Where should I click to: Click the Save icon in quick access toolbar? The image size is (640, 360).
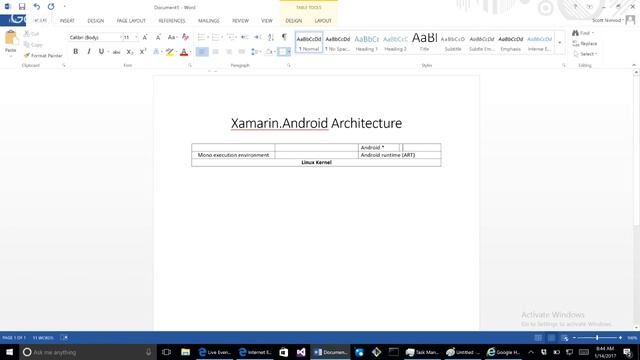[22, 7]
